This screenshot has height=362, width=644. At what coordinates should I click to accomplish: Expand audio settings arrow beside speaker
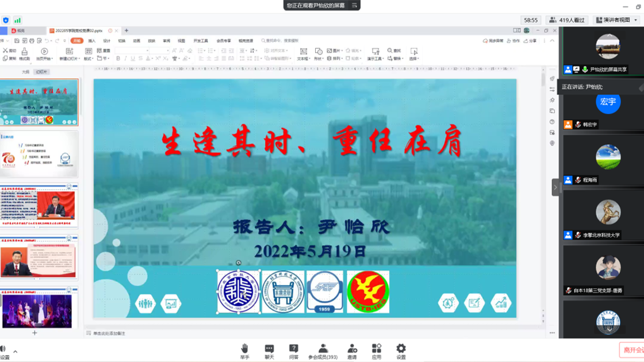pos(15,351)
